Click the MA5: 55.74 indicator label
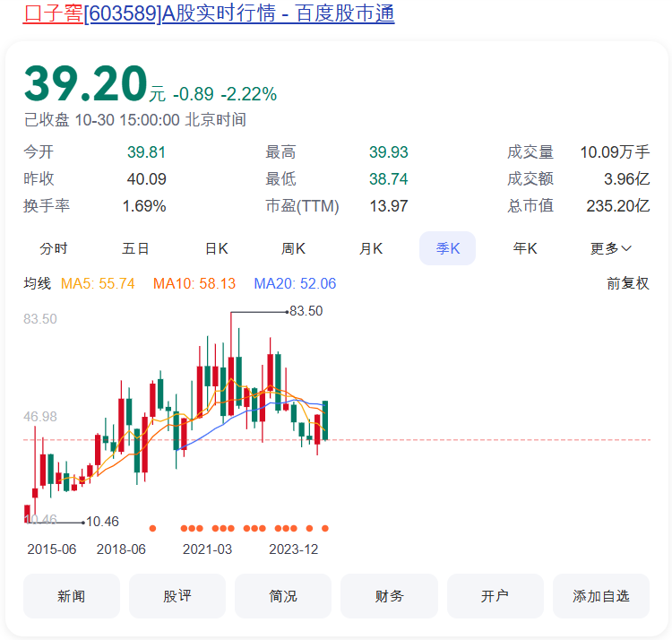The width and height of the screenshot is (672, 640). pos(98,283)
